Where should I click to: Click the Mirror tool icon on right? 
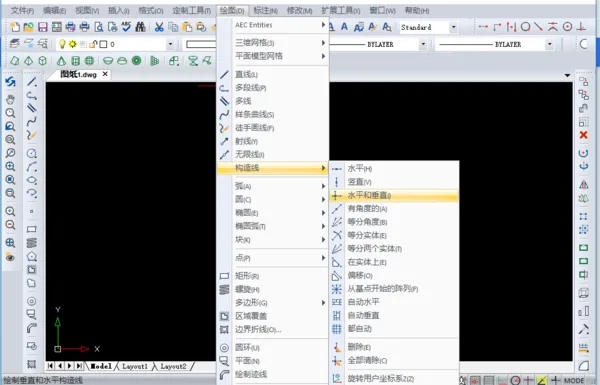[x=583, y=184]
